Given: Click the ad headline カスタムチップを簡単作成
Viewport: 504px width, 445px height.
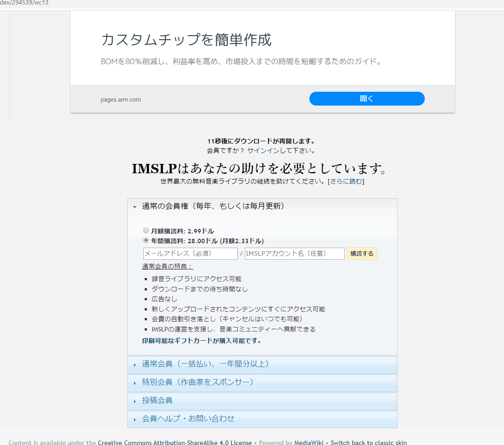Looking at the screenshot, I should point(186,40).
